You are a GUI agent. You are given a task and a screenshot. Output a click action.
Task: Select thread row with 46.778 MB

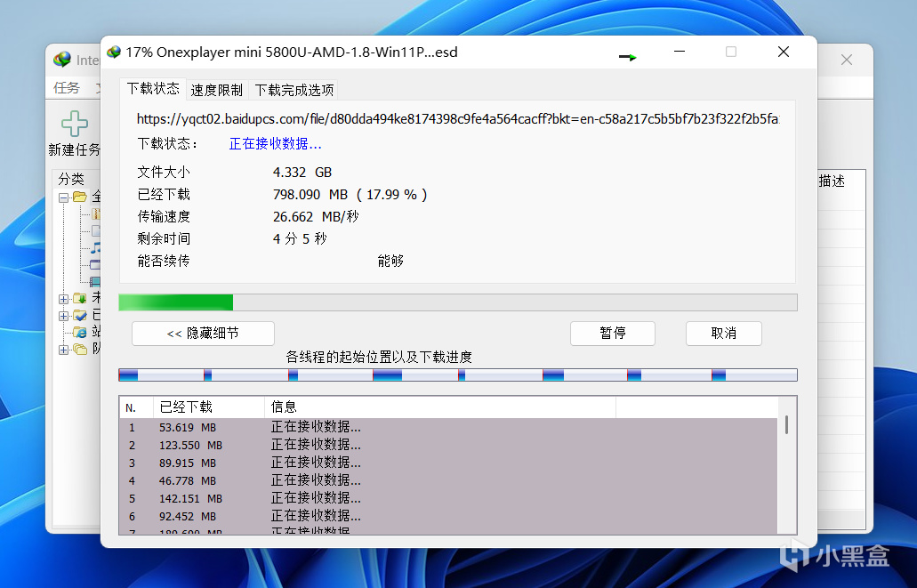pos(448,481)
